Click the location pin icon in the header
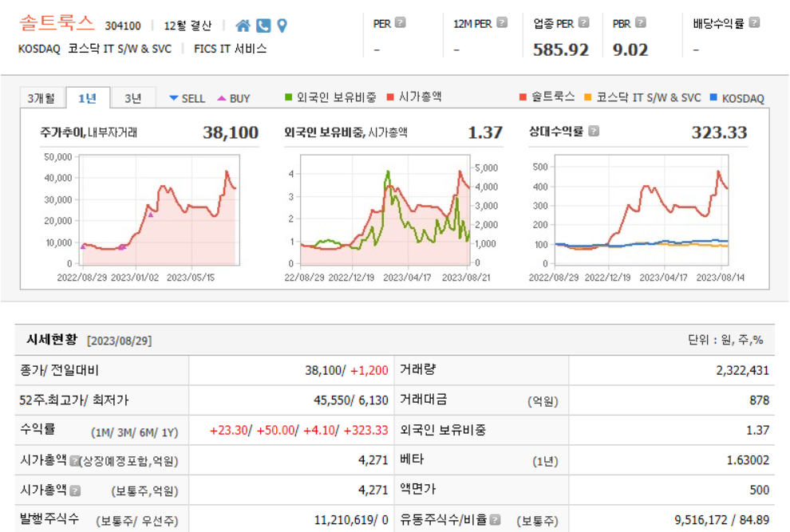This screenshot has width=790, height=532. tap(282, 25)
